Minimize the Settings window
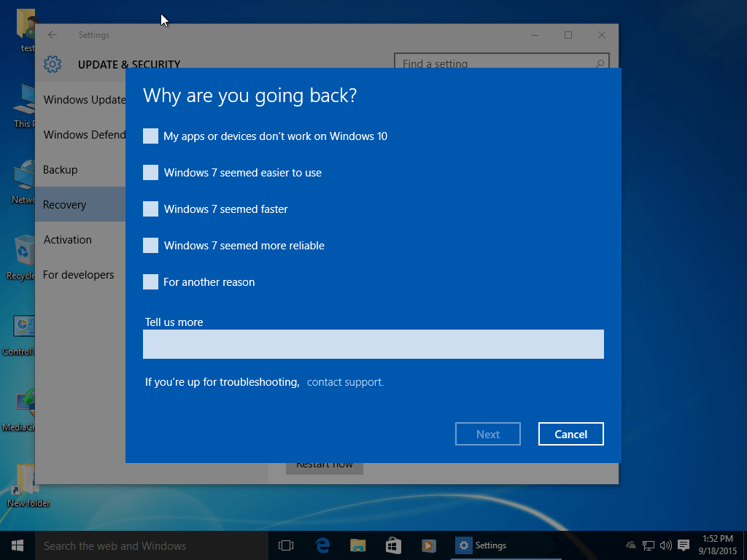This screenshot has width=747, height=560. 535,35
